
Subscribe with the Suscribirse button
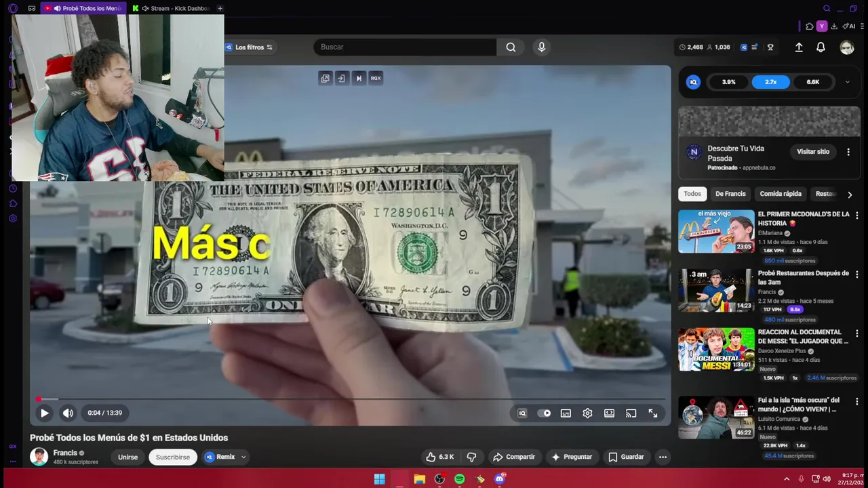[x=173, y=457]
